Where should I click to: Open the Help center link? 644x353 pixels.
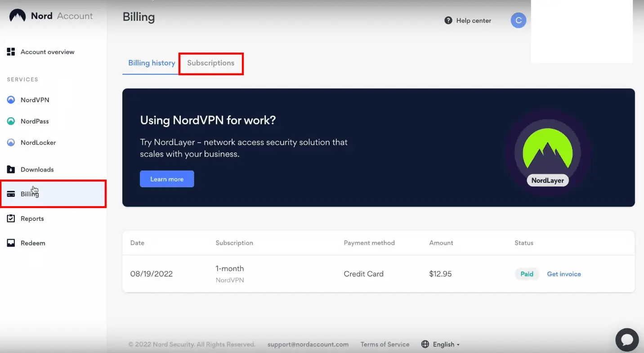[468, 21]
